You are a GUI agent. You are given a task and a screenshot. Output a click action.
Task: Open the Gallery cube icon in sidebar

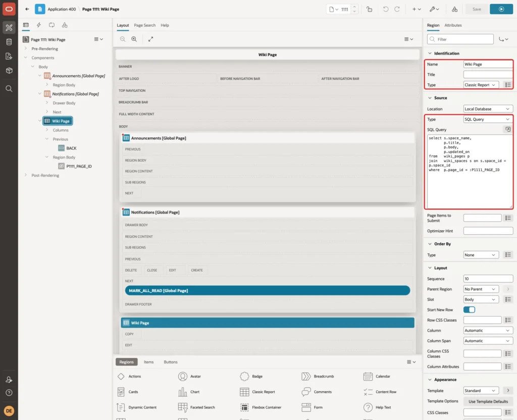9,71
